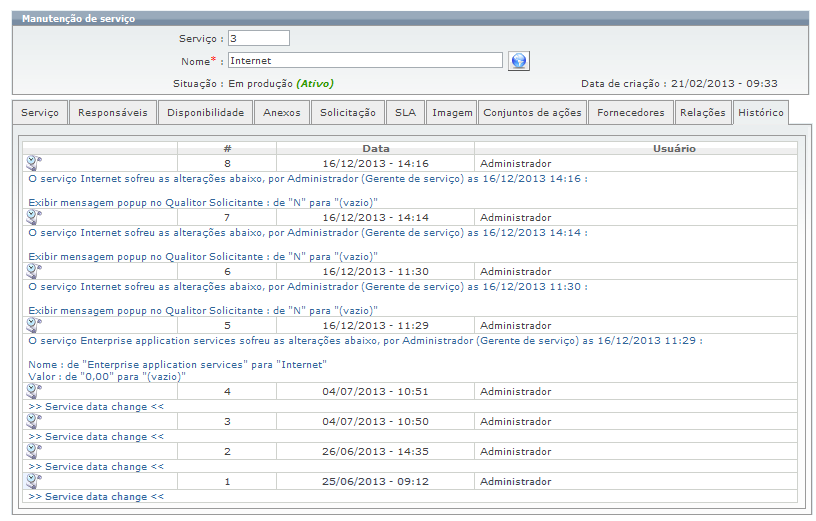Go to the Anexos tab
Viewport: 816px width, 521px height.
point(282,113)
